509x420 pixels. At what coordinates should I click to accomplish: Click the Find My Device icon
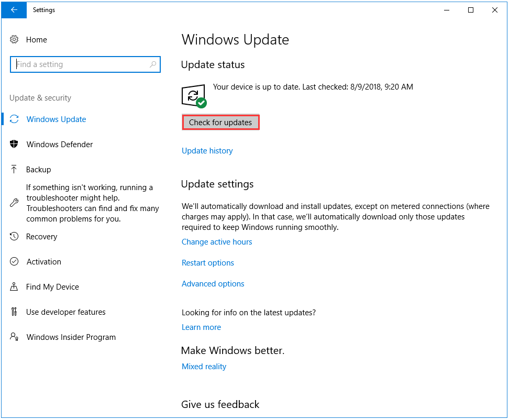[15, 286]
